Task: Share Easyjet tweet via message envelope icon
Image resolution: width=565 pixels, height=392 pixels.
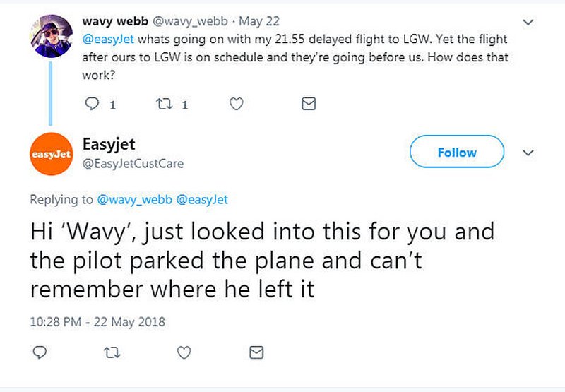Action: point(256,352)
